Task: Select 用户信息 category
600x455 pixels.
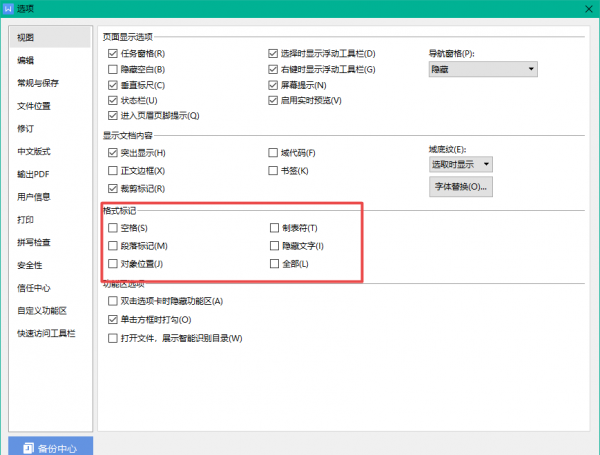Action: click(x=34, y=197)
